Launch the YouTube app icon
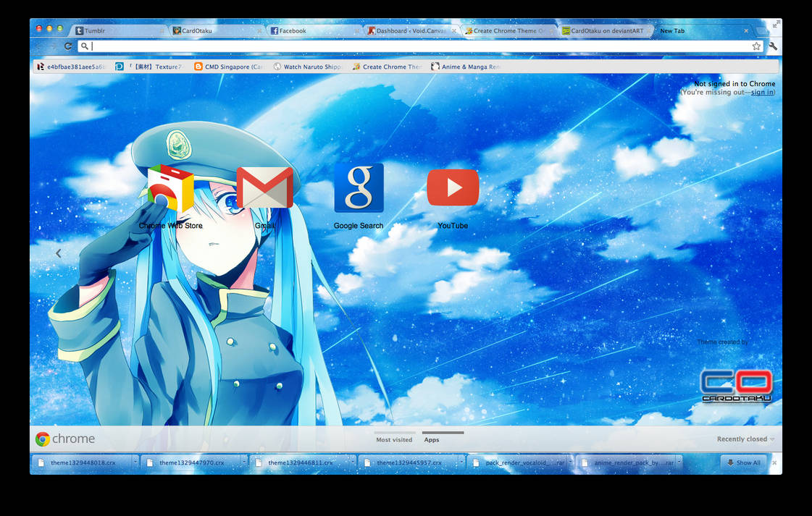Screen dimensions: 812x516 click(x=453, y=187)
